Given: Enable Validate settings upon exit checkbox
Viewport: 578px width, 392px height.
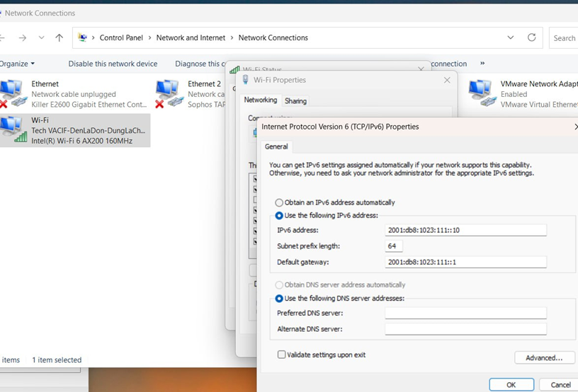Looking at the screenshot, I should [282, 354].
